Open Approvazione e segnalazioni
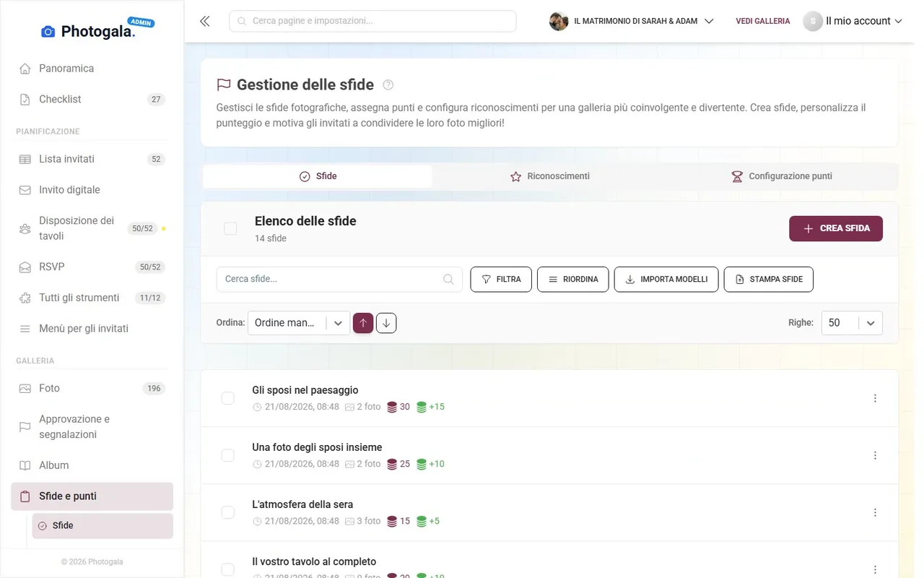924x578 pixels. coord(92,427)
